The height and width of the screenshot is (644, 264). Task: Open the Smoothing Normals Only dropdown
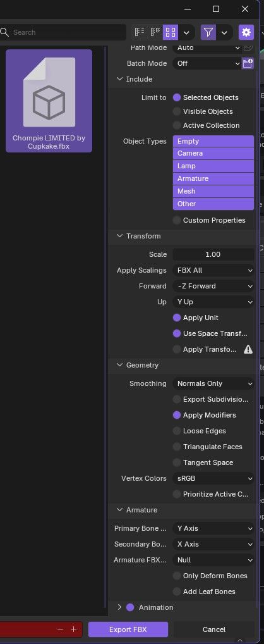[x=213, y=383]
